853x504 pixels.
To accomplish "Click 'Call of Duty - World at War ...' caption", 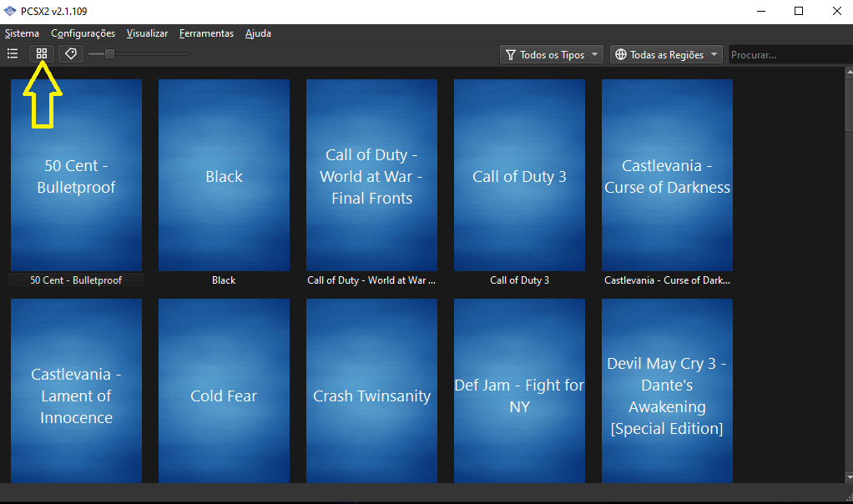I will click(371, 280).
